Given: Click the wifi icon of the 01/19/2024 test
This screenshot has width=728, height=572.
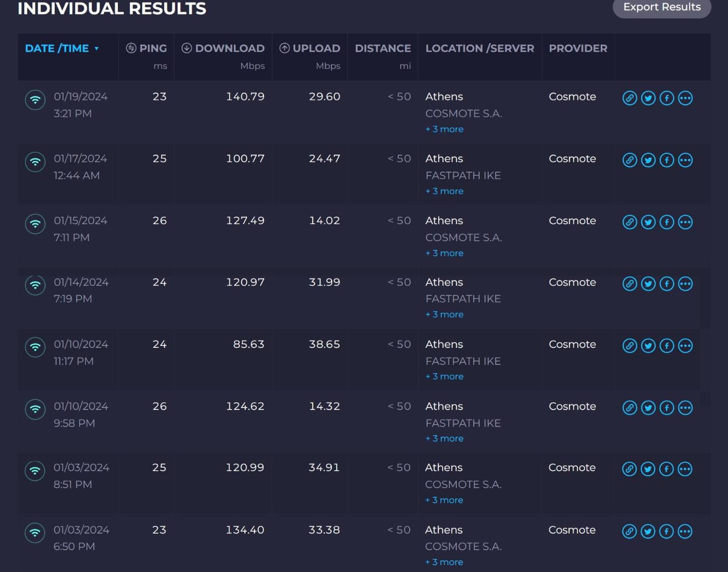Looking at the screenshot, I should [35, 100].
